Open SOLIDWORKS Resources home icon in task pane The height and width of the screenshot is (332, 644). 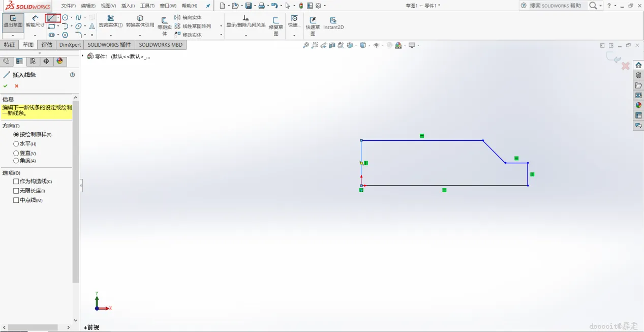638,65
